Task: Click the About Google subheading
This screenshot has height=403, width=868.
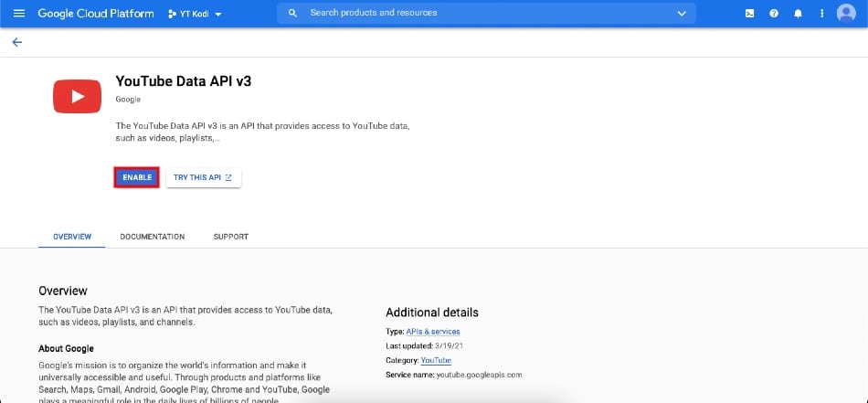Action: click(x=66, y=349)
